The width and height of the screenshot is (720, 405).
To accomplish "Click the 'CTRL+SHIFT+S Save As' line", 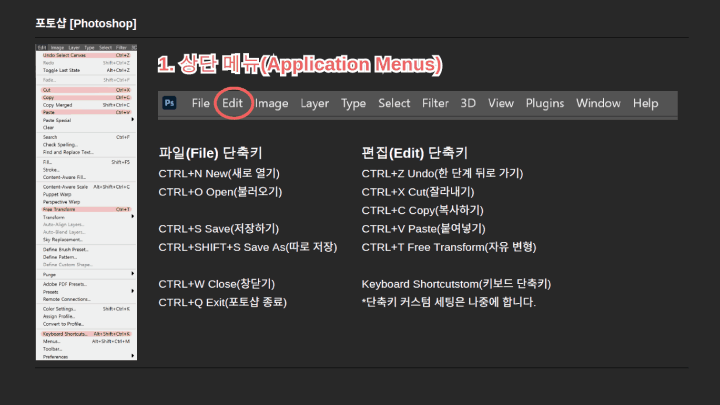I will coord(248,247).
